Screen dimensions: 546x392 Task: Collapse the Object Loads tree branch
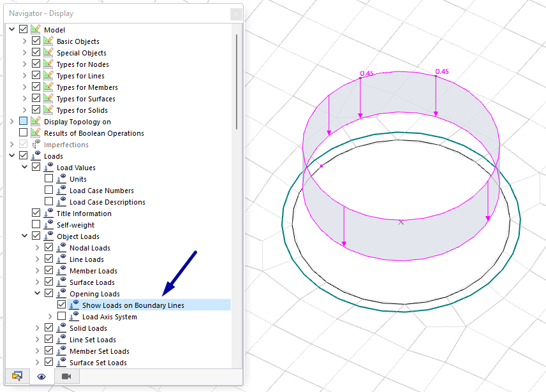(x=24, y=235)
